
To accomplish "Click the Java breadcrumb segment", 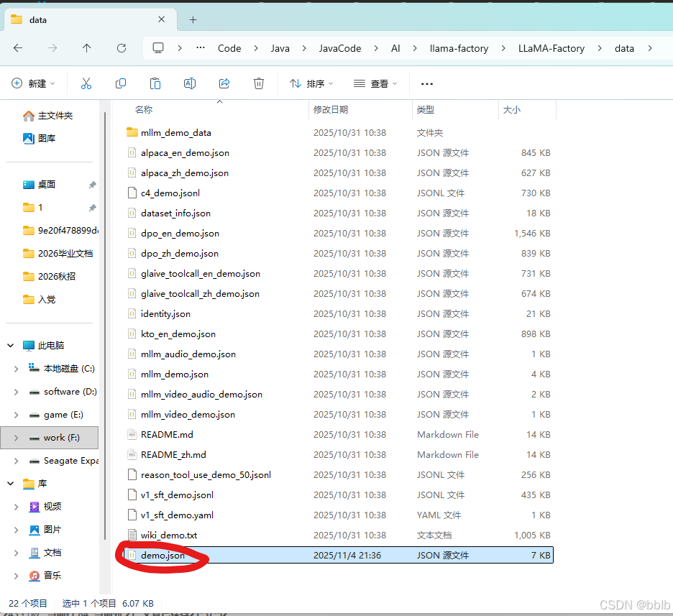I will pyautogui.click(x=280, y=48).
